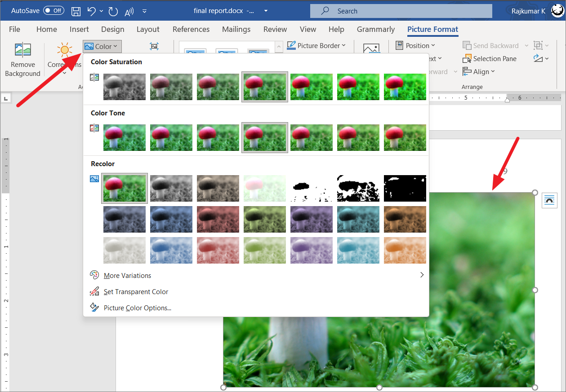Apply the orange dark recolor swatch
Viewport: 566px width, 392px height.
[x=405, y=219]
